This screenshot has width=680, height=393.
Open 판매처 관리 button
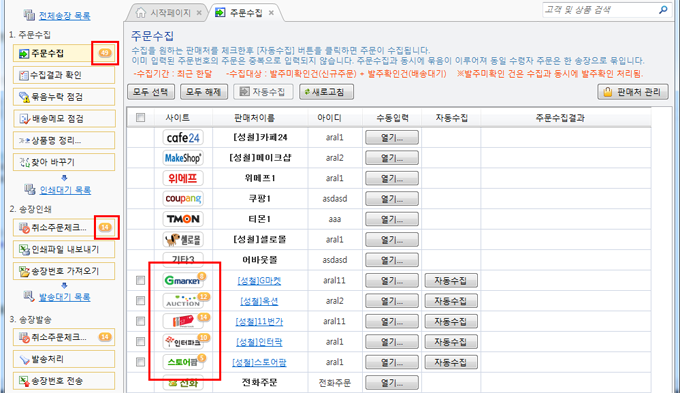633,92
